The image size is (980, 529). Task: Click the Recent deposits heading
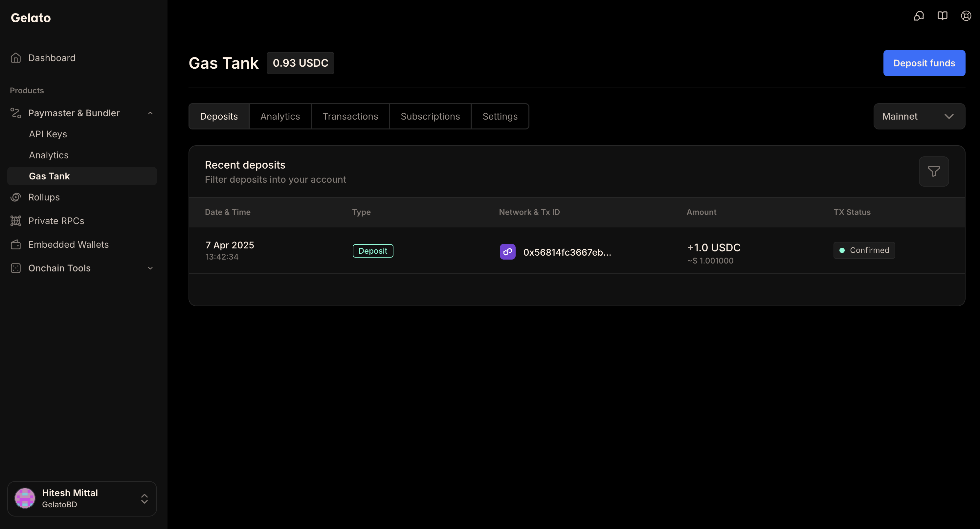pos(245,165)
